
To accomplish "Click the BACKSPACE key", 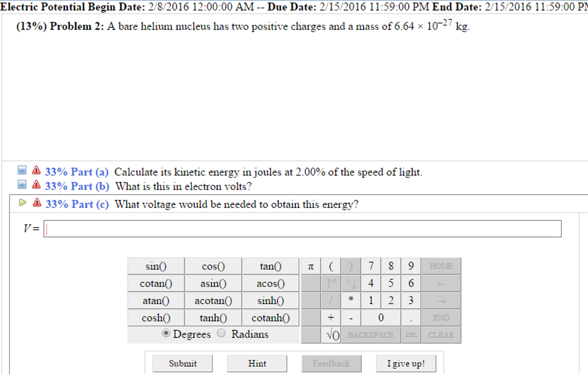I will (x=371, y=335).
